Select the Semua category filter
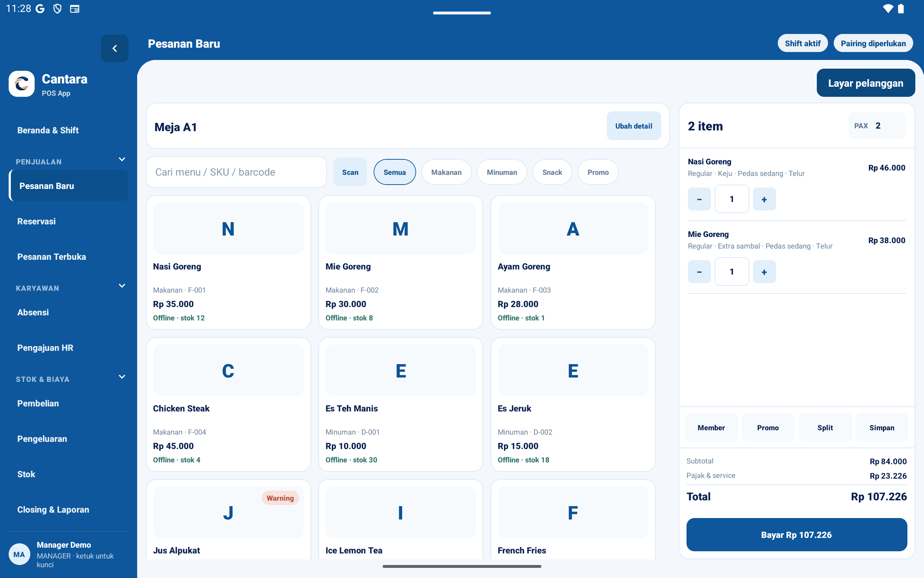 pos(395,172)
